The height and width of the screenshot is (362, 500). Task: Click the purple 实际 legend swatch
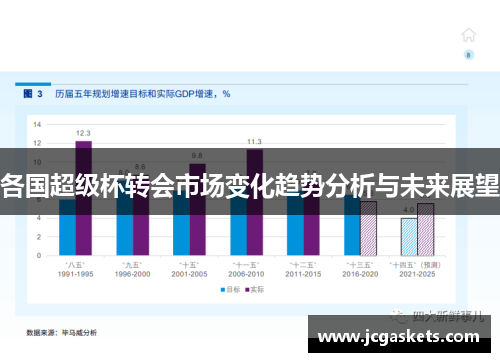point(247,290)
